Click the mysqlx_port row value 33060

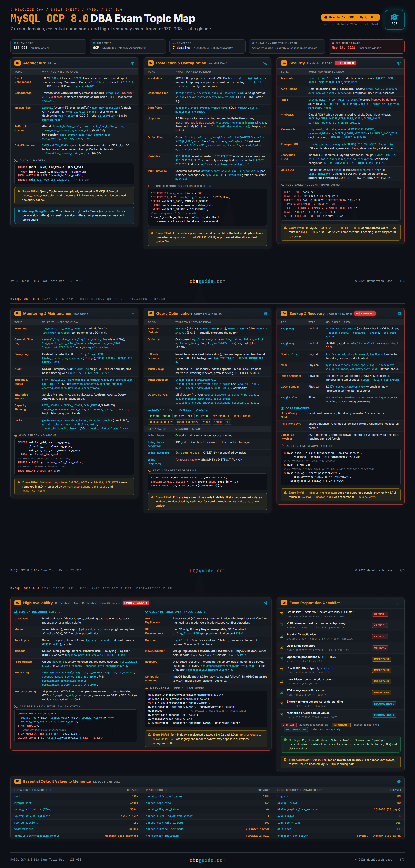point(134,803)
